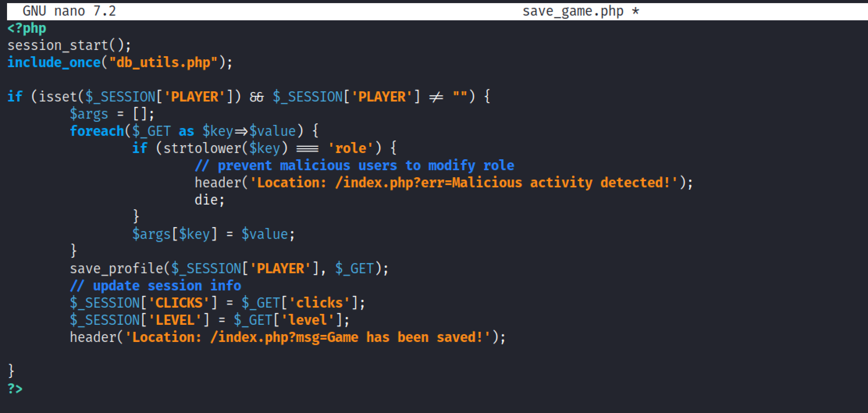This screenshot has width=868, height=413.
Task: Click the foreach keyword
Action: click(x=97, y=131)
